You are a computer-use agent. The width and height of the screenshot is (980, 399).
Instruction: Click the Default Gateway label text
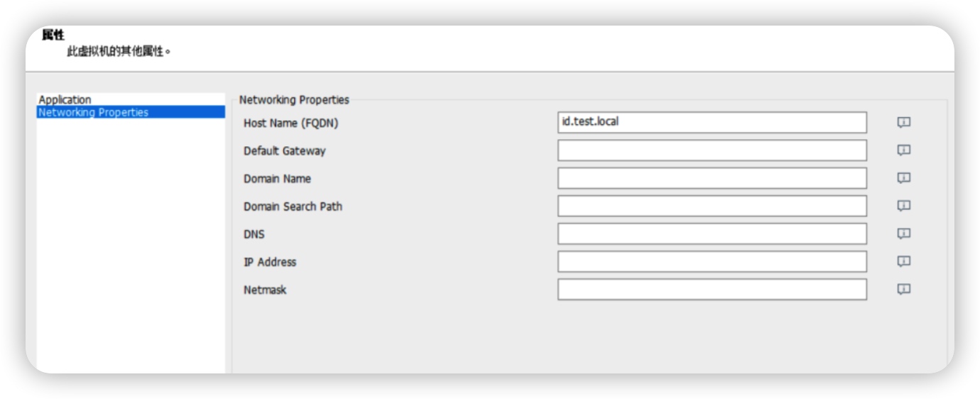[284, 151]
